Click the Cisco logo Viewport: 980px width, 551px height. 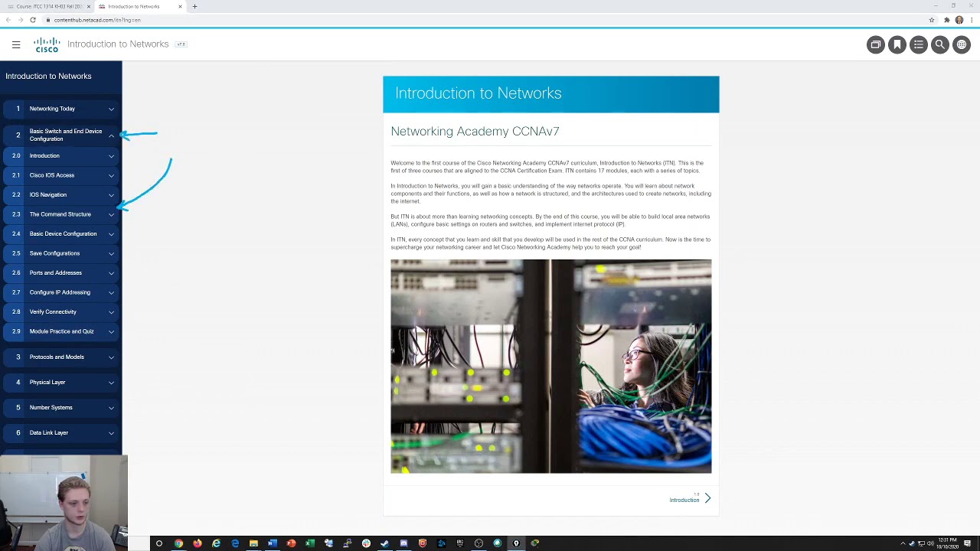click(47, 44)
